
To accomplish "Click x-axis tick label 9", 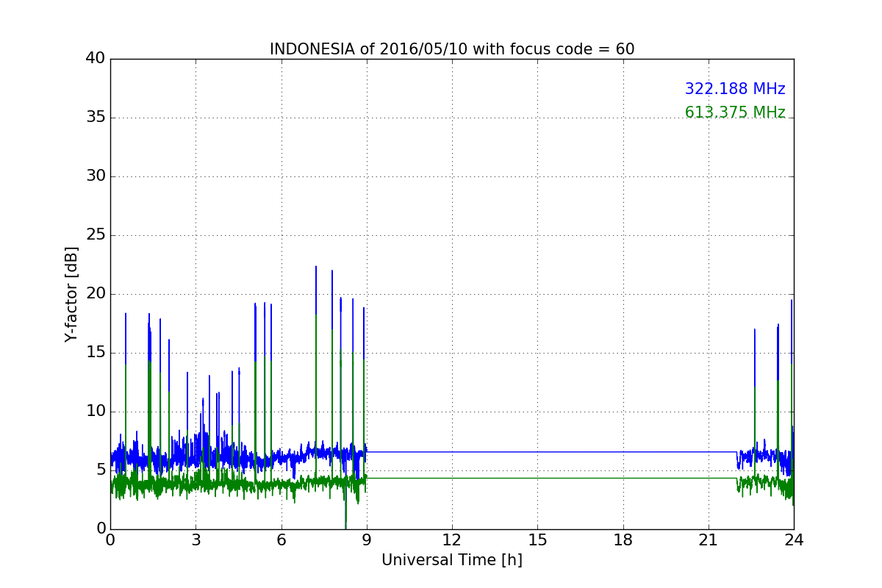I will [367, 540].
